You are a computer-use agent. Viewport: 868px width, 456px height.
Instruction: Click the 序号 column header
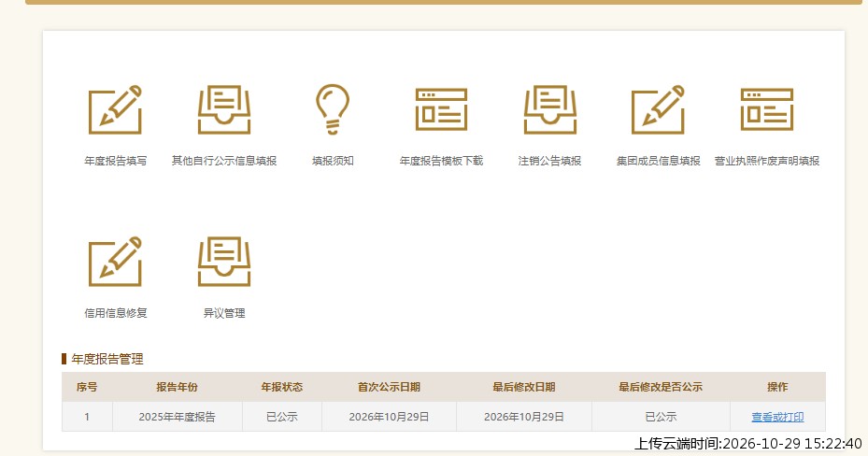tap(87, 387)
